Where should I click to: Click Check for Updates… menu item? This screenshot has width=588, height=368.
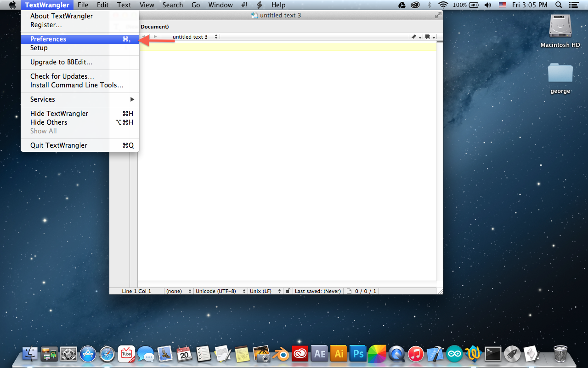click(80, 76)
